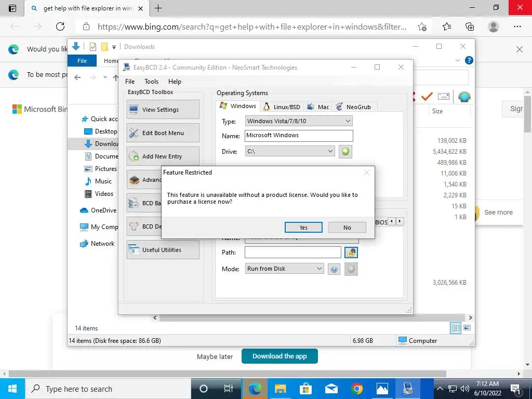Switch Explorer to details view icon
This screenshot has height=399, width=532.
click(x=456, y=328)
